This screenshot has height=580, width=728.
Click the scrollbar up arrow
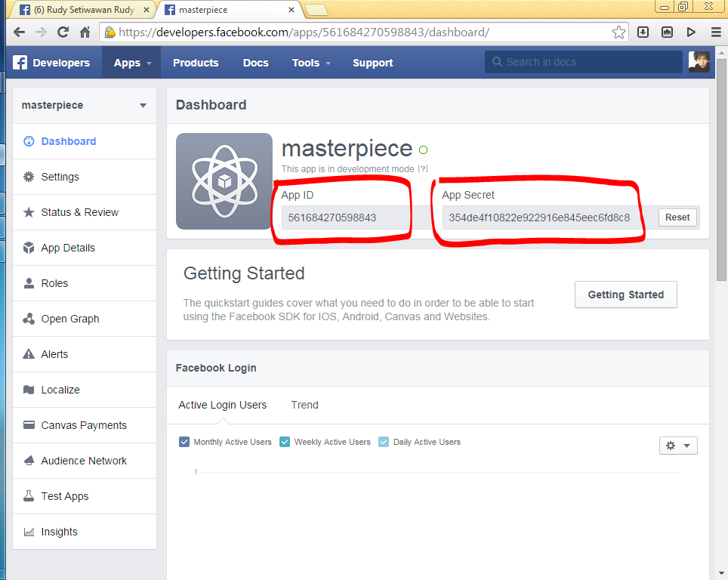pos(721,52)
